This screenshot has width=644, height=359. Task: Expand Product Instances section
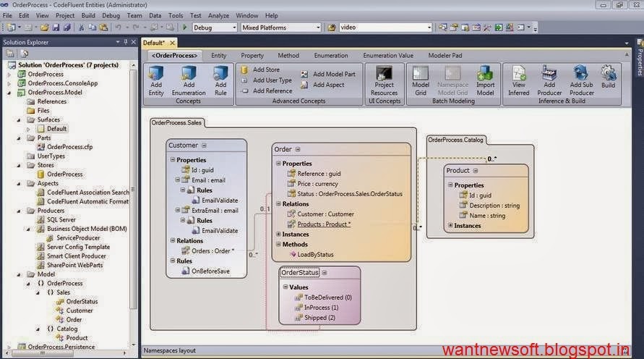coord(450,225)
